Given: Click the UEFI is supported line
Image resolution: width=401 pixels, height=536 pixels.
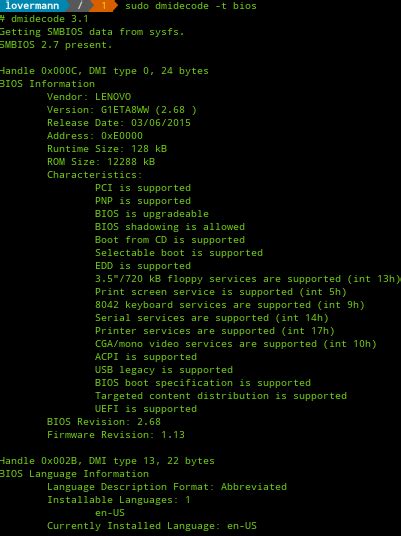Looking at the screenshot, I should [146, 408].
